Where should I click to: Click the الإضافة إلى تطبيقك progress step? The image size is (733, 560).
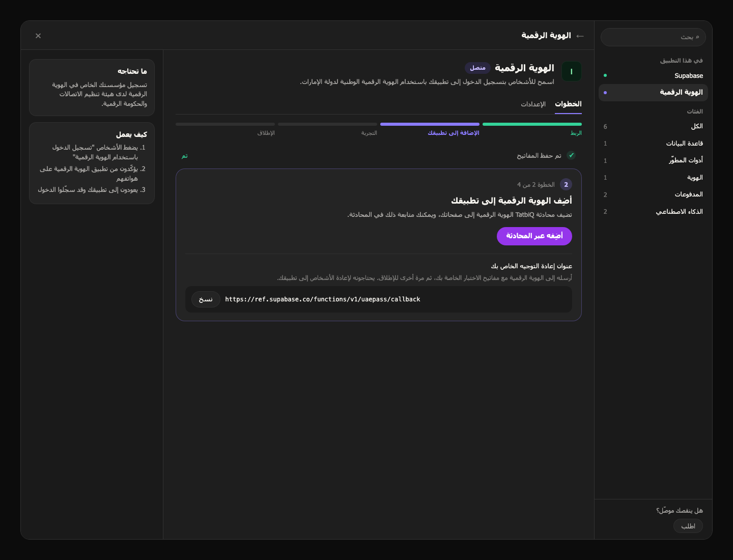(430, 129)
